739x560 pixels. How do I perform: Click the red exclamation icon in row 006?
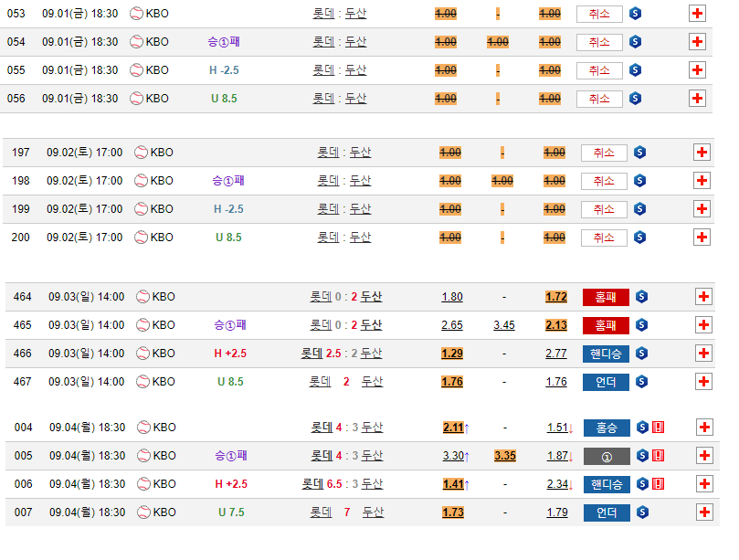[658, 484]
